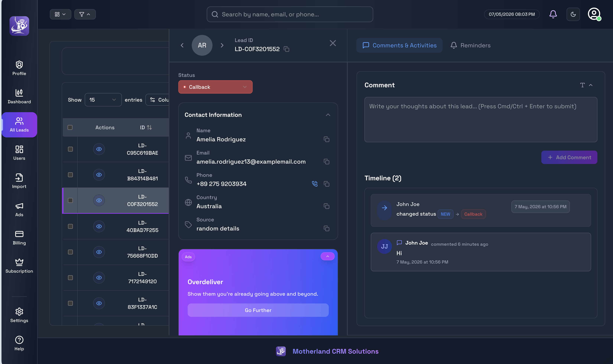Select All Leads in sidebar

tap(19, 125)
